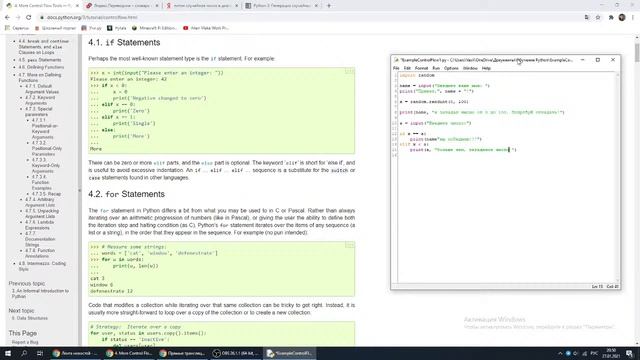The image size is (640, 360).
Task: Open the Help menu in IDLE editor
Action: pyautogui.click(x=486, y=68)
